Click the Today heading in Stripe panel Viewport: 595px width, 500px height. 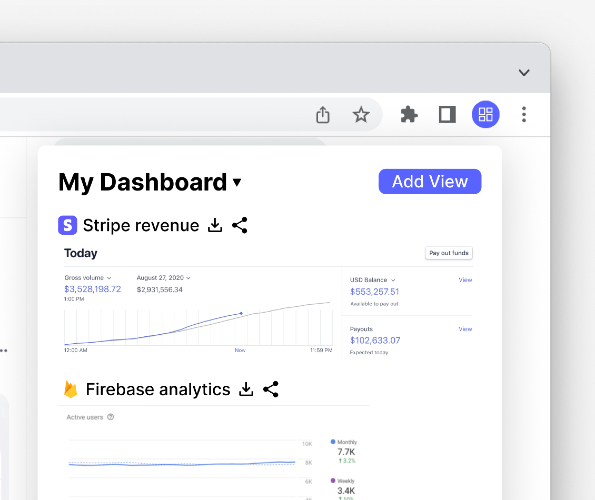[80, 253]
